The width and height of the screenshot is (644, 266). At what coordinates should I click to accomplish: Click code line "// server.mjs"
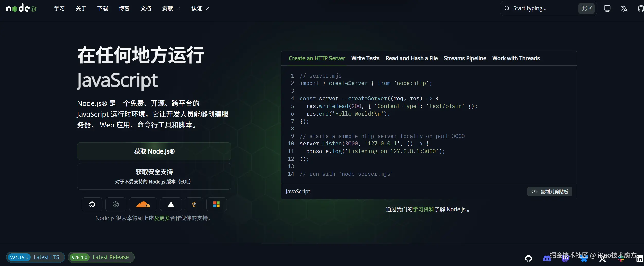(x=321, y=76)
